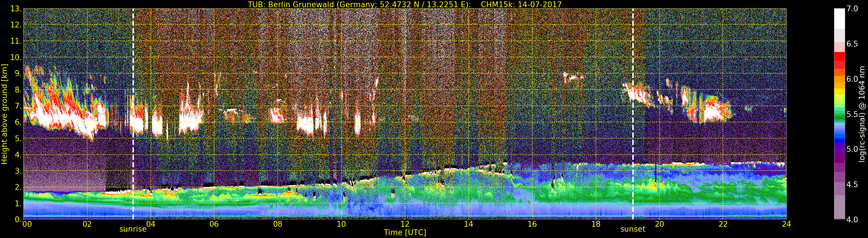Click colorbar tick value "6.0"

852,79
